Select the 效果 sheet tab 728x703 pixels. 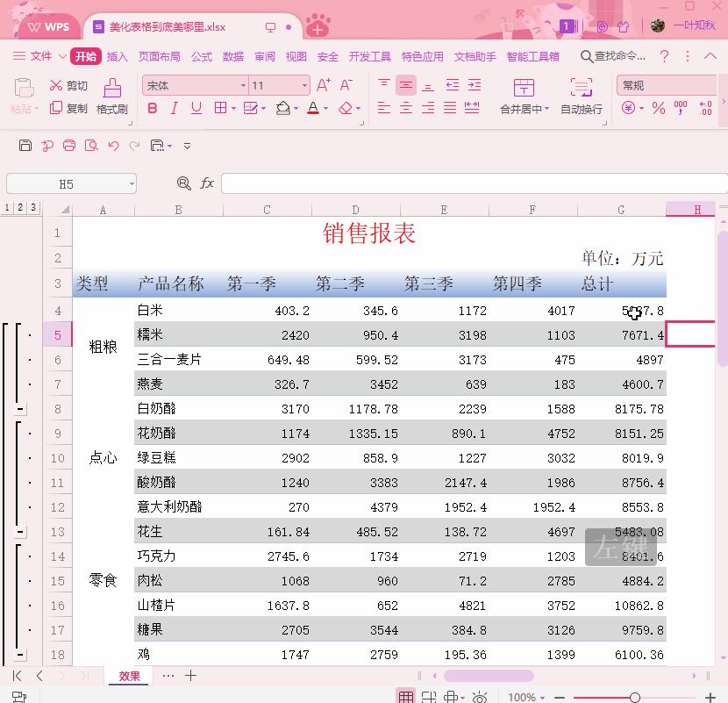pos(131,676)
